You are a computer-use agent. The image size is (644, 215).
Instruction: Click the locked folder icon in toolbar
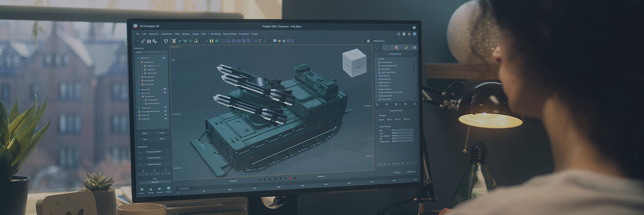click(x=234, y=41)
